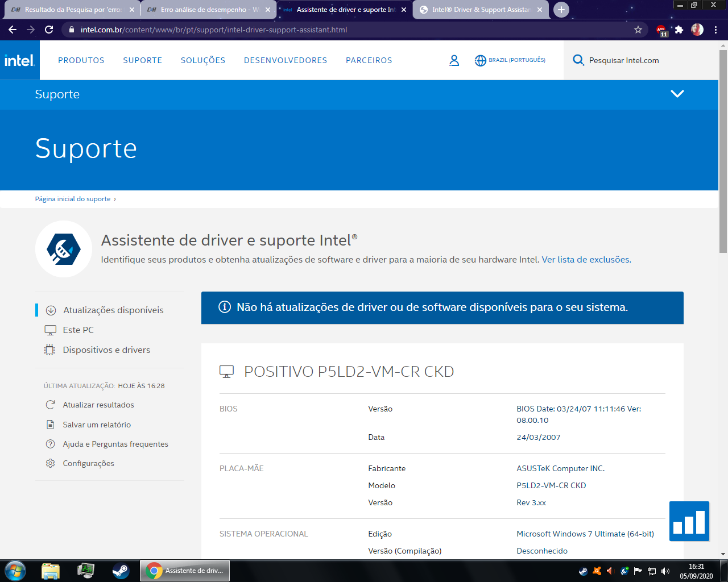Close the Assistente de driver tab

404,10
